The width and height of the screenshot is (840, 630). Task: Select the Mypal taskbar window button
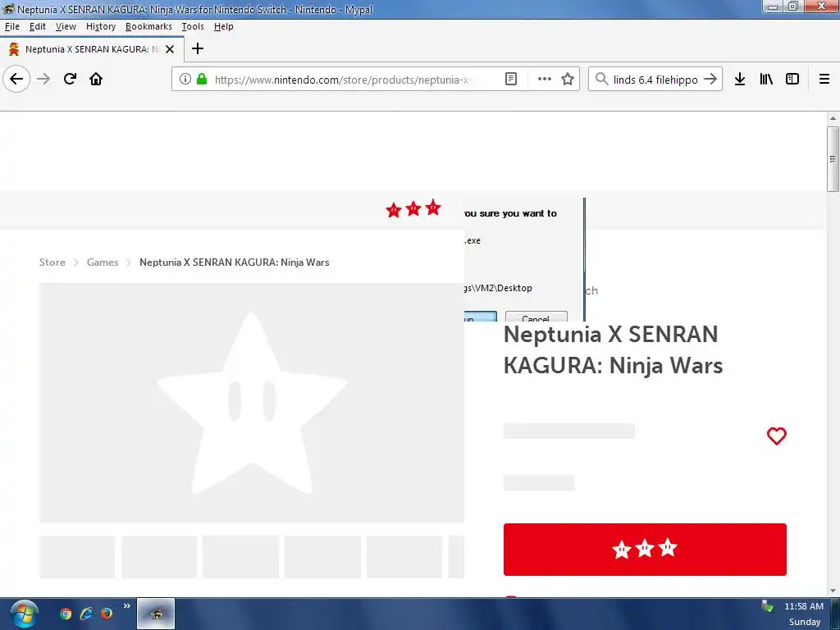click(156, 614)
